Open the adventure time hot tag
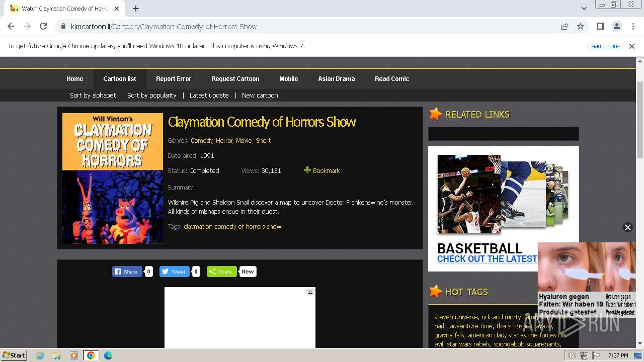The image size is (644, 362). (471, 326)
